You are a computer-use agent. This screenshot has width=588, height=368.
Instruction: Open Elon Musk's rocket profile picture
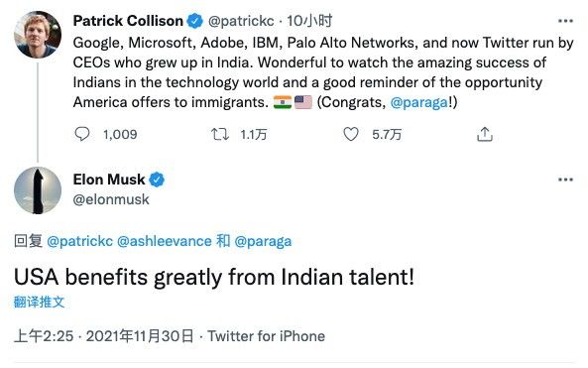point(38,190)
